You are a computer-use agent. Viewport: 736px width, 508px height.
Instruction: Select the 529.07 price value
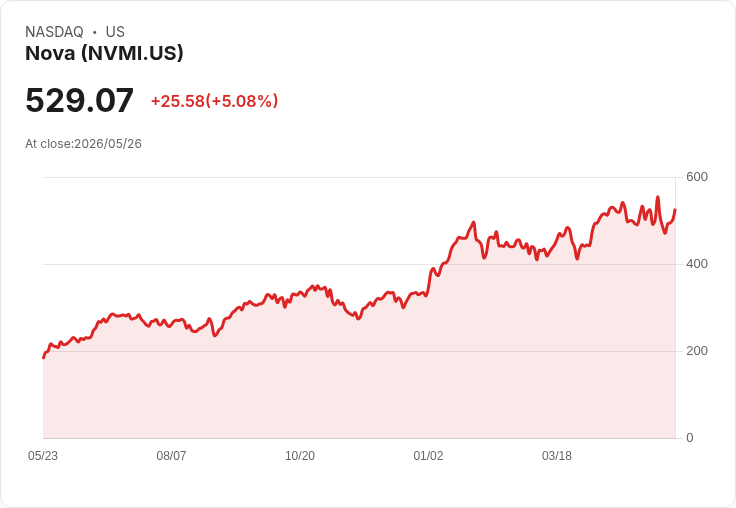79,100
